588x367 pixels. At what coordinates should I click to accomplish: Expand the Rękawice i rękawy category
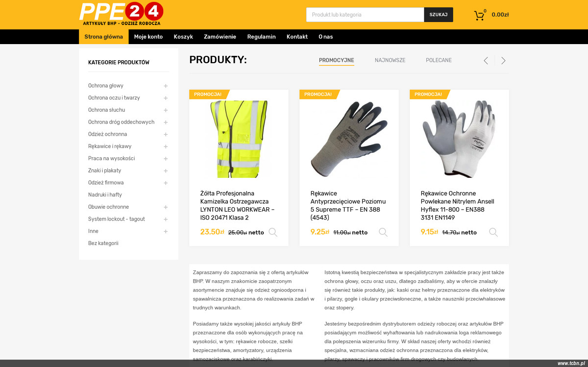click(166, 147)
